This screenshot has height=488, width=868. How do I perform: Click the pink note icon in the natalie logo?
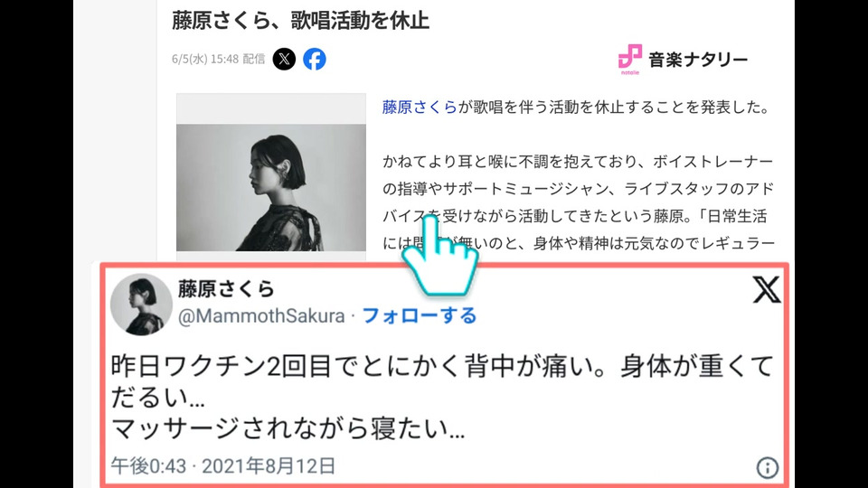point(630,57)
